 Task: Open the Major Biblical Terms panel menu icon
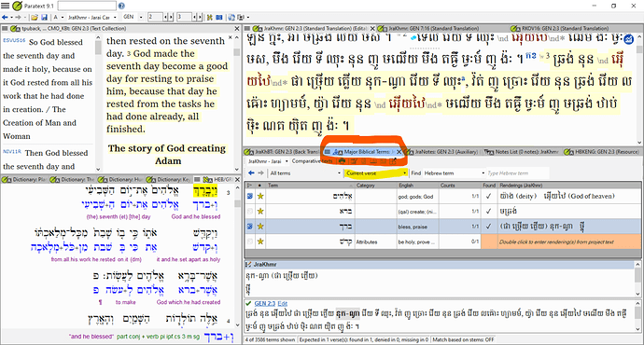point(328,152)
